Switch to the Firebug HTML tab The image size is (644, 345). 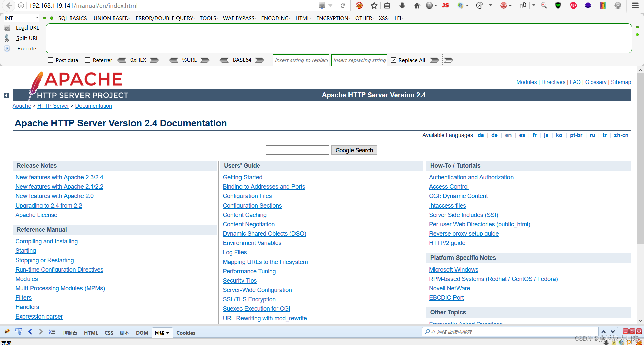click(x=91, y=333)
